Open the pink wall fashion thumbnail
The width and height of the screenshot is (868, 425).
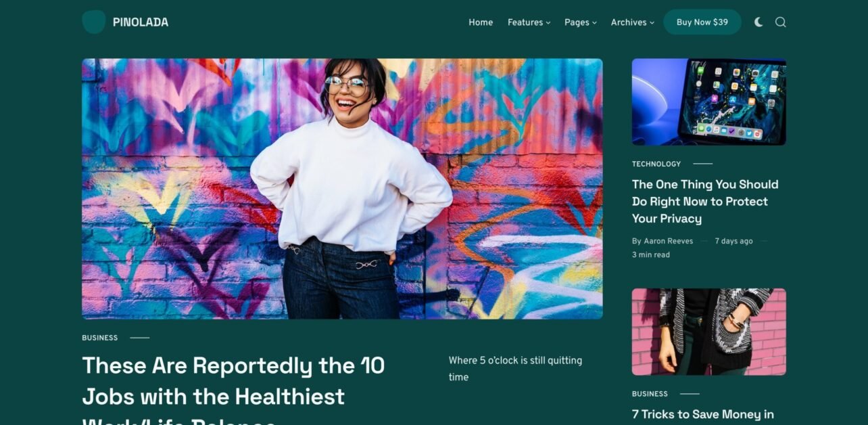pyautogui.click(x=708, y=332)
